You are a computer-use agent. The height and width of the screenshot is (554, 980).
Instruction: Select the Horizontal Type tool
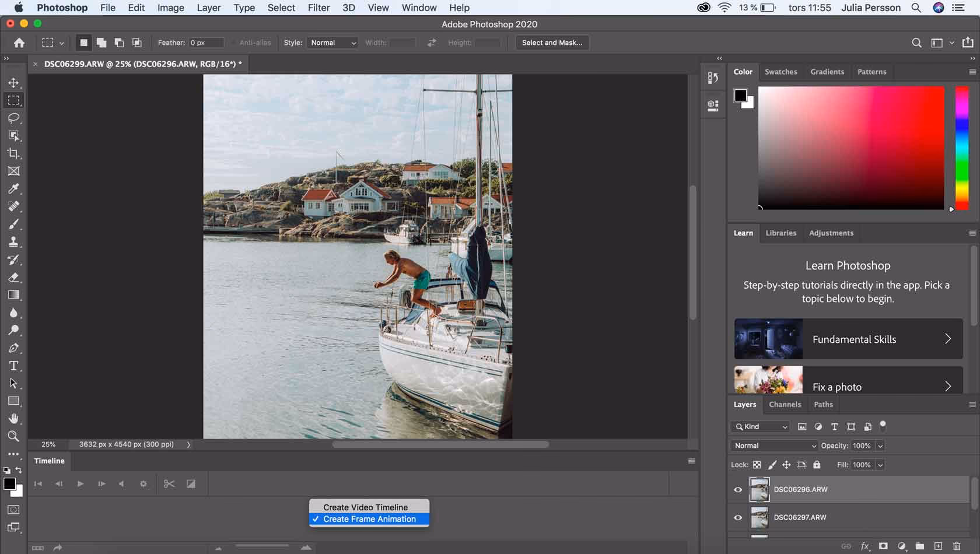[x=14, y=366]
